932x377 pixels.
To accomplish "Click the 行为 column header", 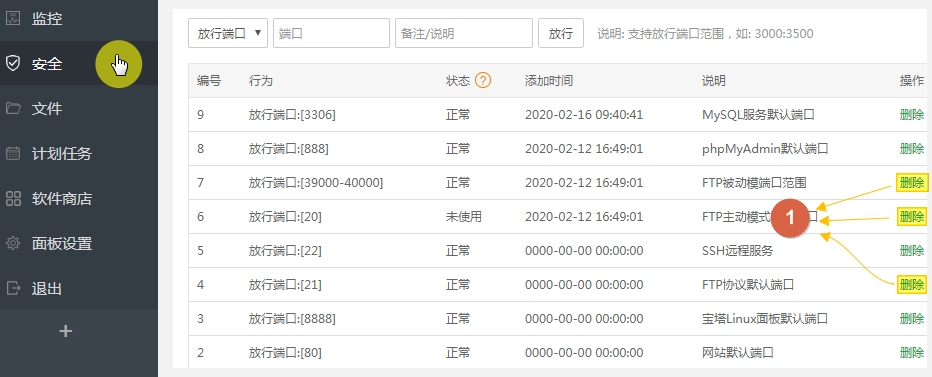I will pos(260,81).
